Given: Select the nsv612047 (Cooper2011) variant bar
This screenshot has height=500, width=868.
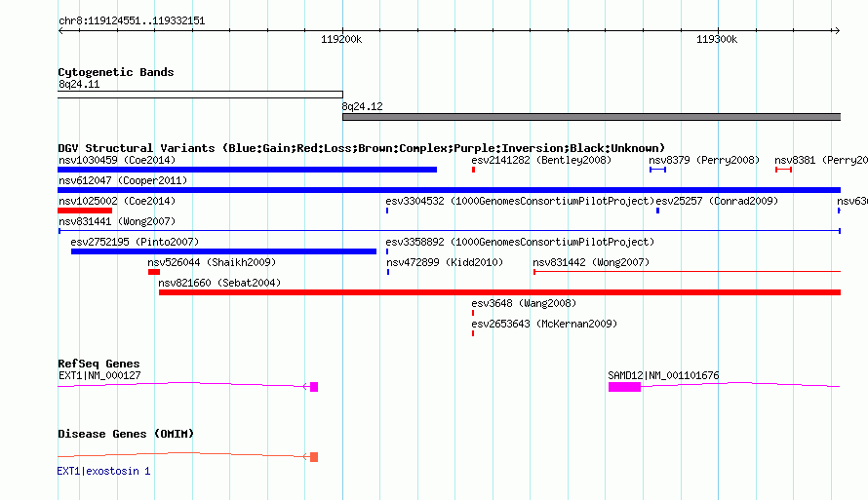Looking at the screenshot, I should (449, 190).
